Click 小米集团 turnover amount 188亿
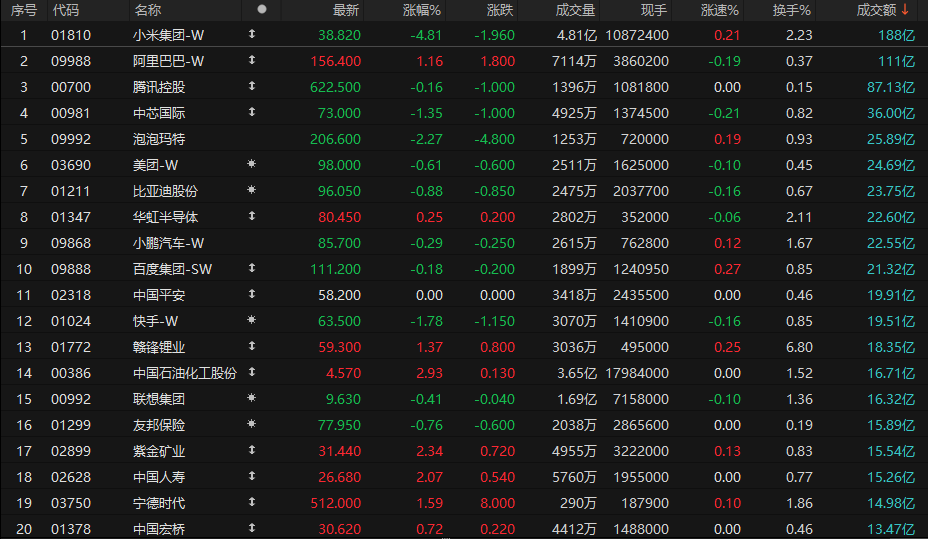928x539 pixels. [896, 35]
